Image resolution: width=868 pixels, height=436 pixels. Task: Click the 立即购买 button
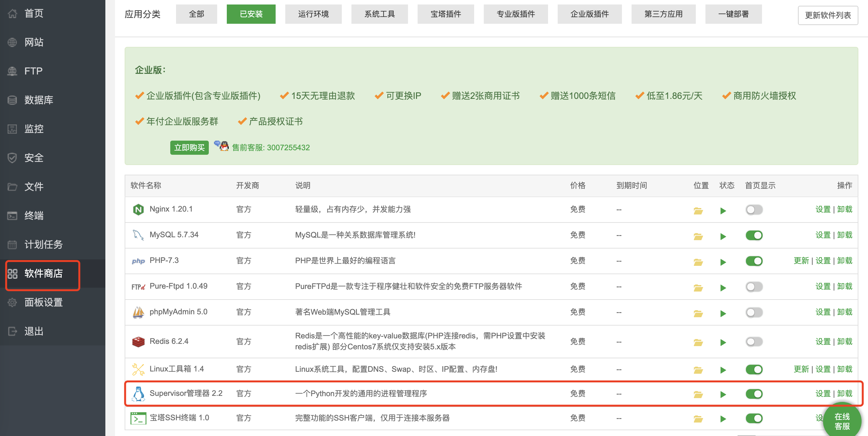[189, 147]
